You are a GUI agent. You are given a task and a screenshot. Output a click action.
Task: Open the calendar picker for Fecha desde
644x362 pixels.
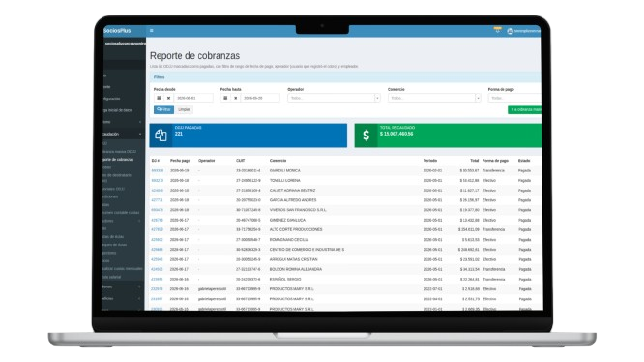[159, 98]
